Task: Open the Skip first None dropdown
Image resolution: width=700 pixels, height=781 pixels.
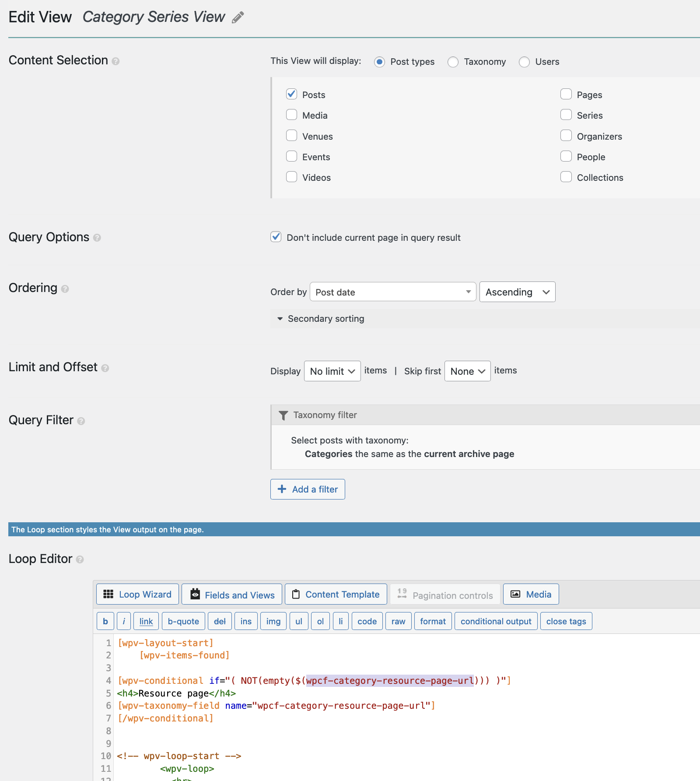Action: [468, 371]
